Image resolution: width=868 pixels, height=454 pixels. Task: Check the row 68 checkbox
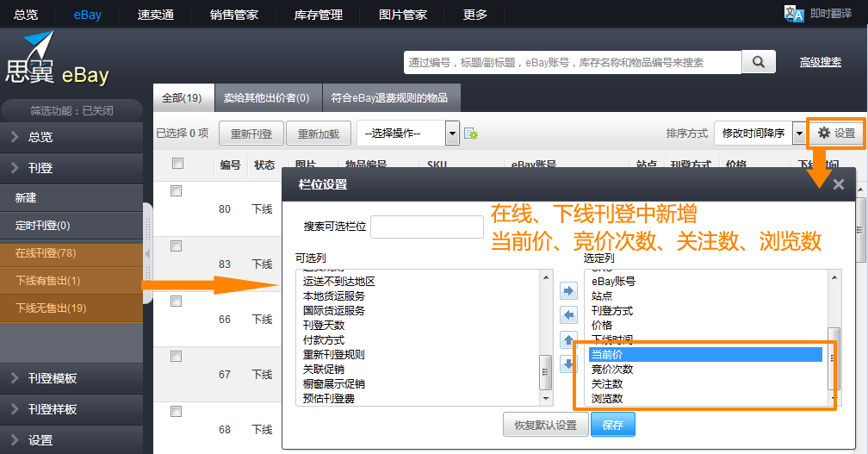click(176, 412)
